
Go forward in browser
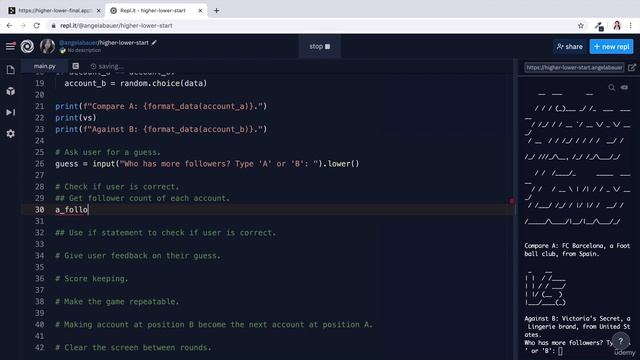point(23,26)
